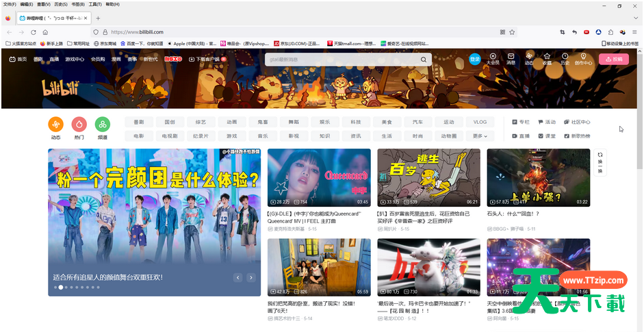644x332 pixels.
Task: Open the 完颜团 carousel banner image
Action: coord(155,222)
